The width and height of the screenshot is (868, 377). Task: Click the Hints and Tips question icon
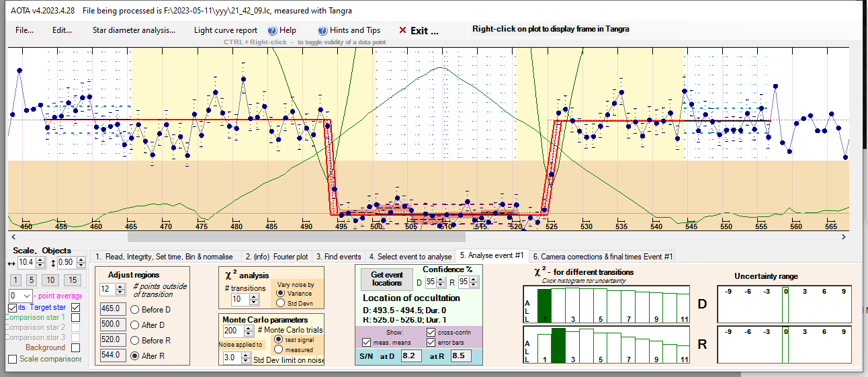(x=322, y=30)
